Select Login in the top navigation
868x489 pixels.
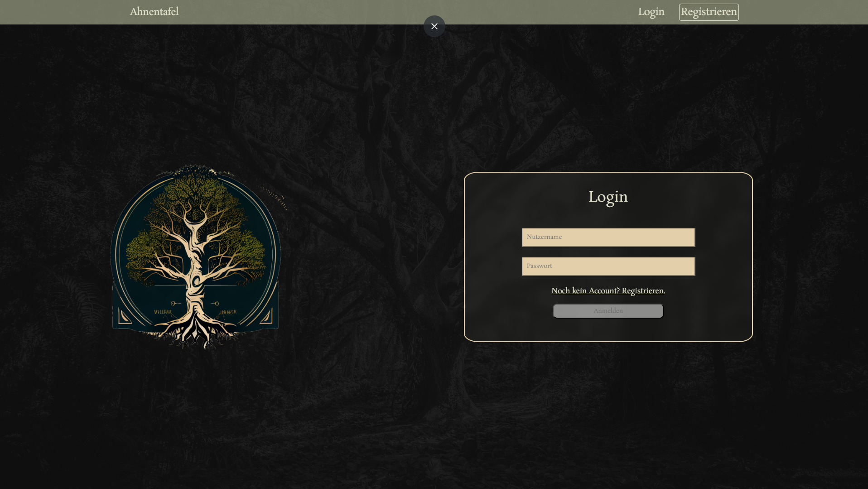coord(651,12)
